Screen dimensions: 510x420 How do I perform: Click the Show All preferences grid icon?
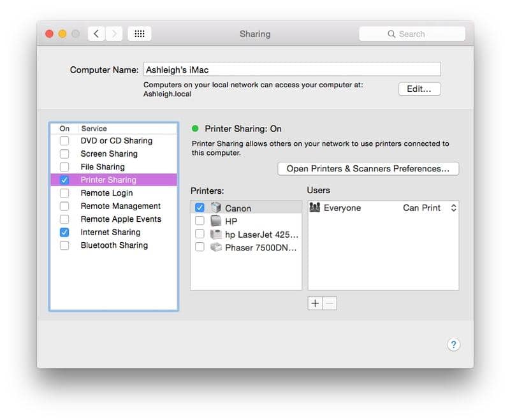pyautogui.click(x=140, y=33)
